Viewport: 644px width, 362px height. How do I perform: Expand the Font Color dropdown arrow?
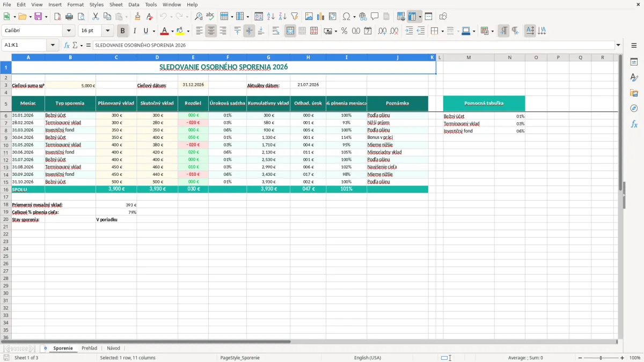(x=172, y=31)
